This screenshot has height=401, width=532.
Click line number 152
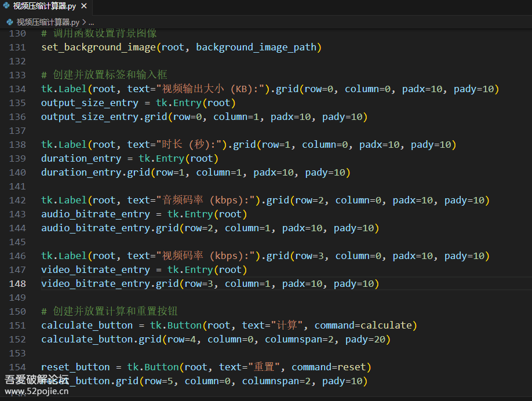point(17,339)
